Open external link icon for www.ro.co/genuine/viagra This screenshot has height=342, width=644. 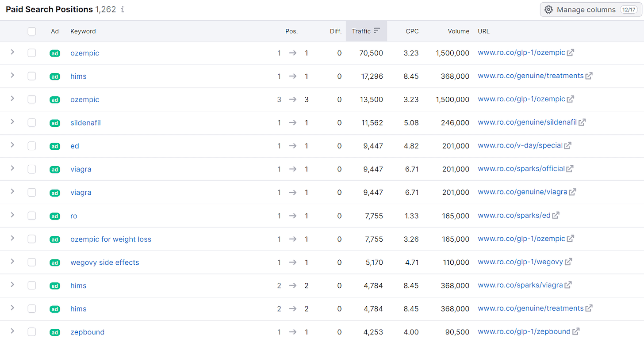coord(573,192)
